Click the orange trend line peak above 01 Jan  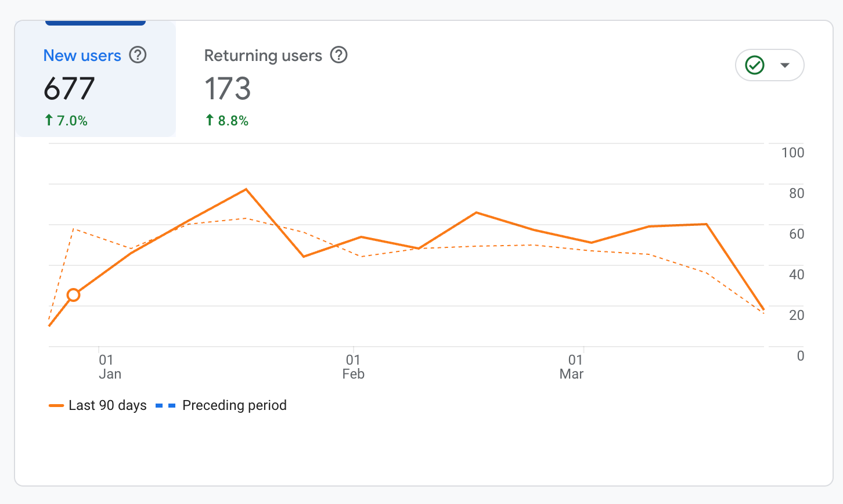point(246,189)
